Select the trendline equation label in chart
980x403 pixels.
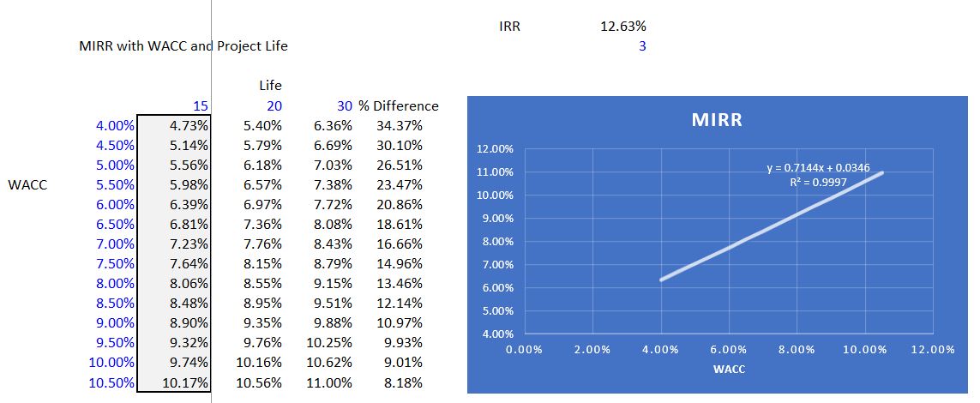click(x=818, y=168)
